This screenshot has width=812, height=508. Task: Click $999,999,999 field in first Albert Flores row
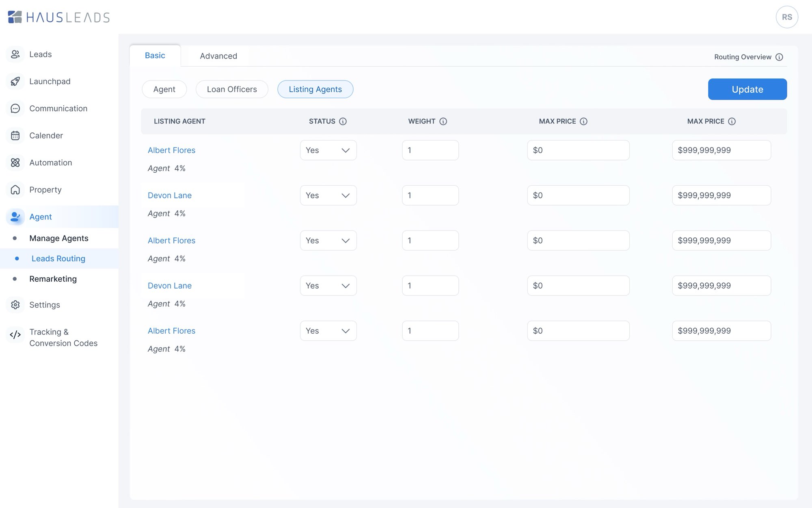coord(721,150)
